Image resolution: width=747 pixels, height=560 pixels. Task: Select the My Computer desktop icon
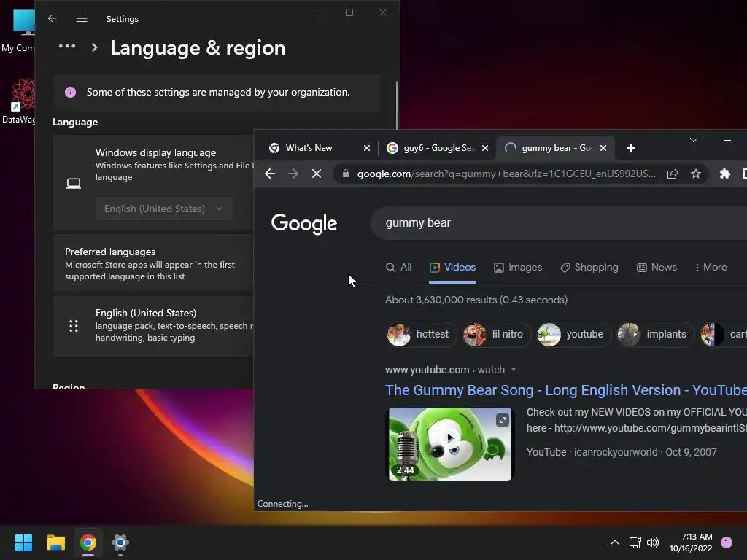click(19, 29)
